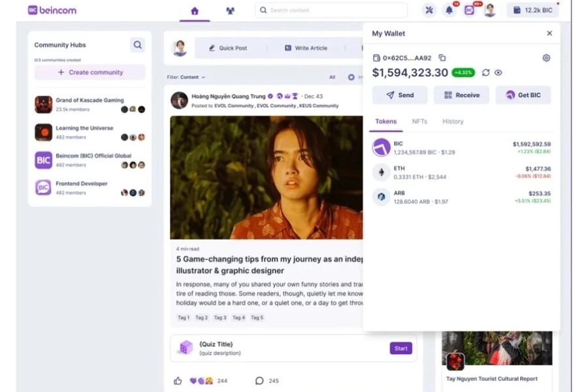This screenshot has width=588, height=392.
Task: Select the BIC token row
Action: coord(461,148)
